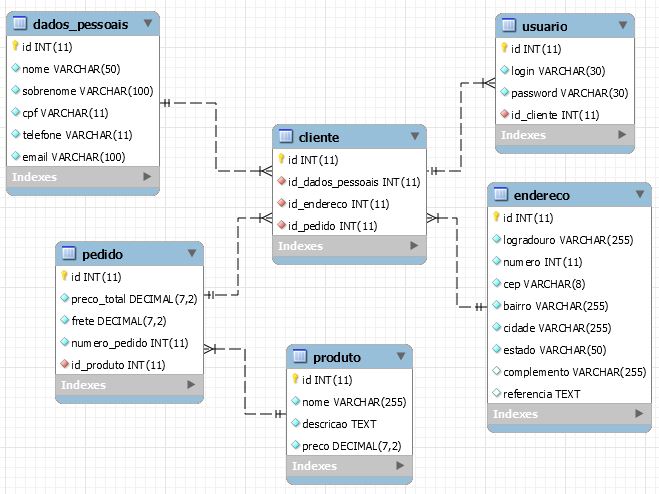Select the usuario table title
659x494 pixels.
(545, 26)
